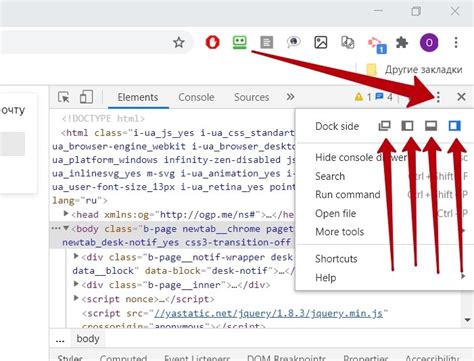
Task: Click the three dots beside body node
Action: 56,228
